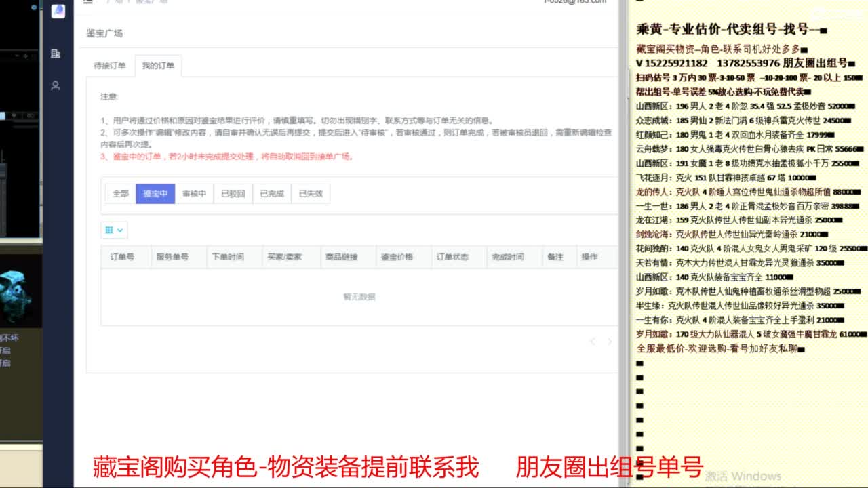Click the 暂无数据 empty table message
This screenshot has height=488, width=868.
point(359,297)
